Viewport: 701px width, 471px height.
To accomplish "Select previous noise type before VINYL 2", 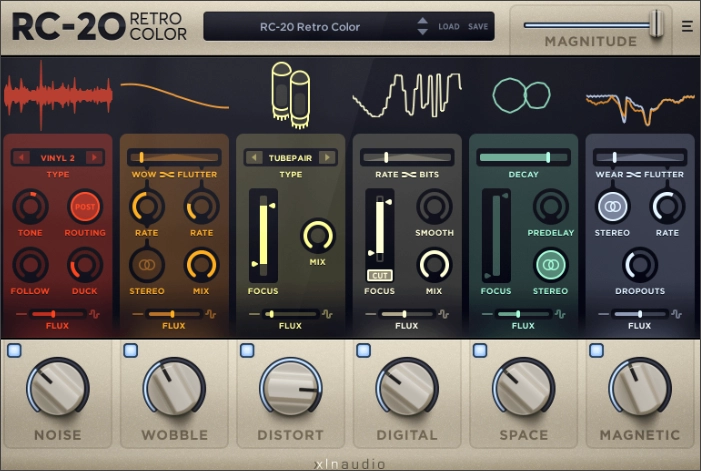I will point(21,157).
